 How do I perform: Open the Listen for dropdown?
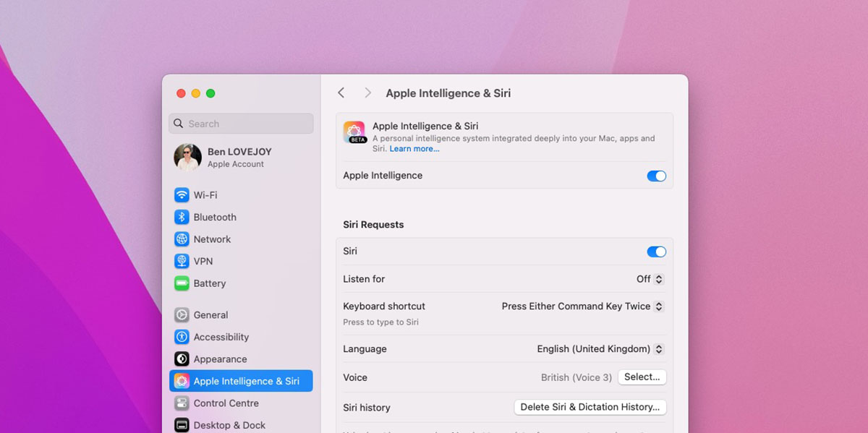(650, 279)
